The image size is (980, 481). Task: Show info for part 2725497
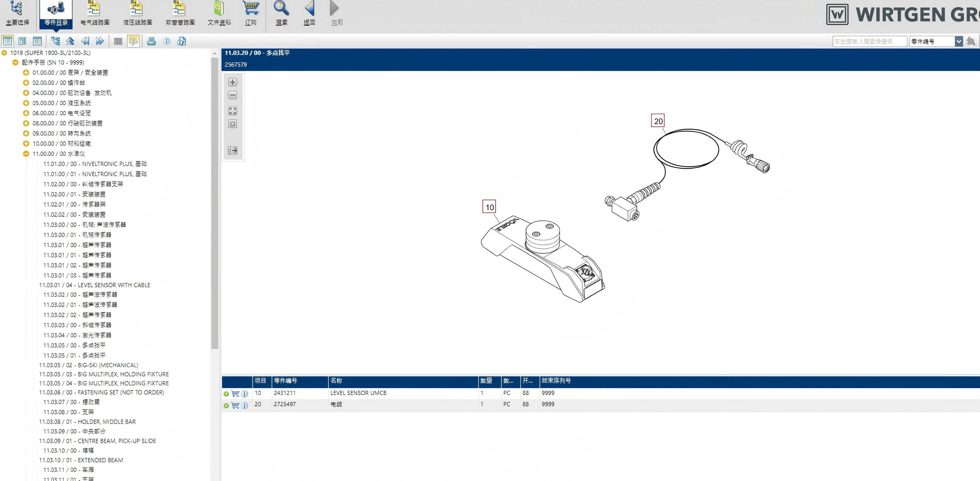[x=245, y=405]
